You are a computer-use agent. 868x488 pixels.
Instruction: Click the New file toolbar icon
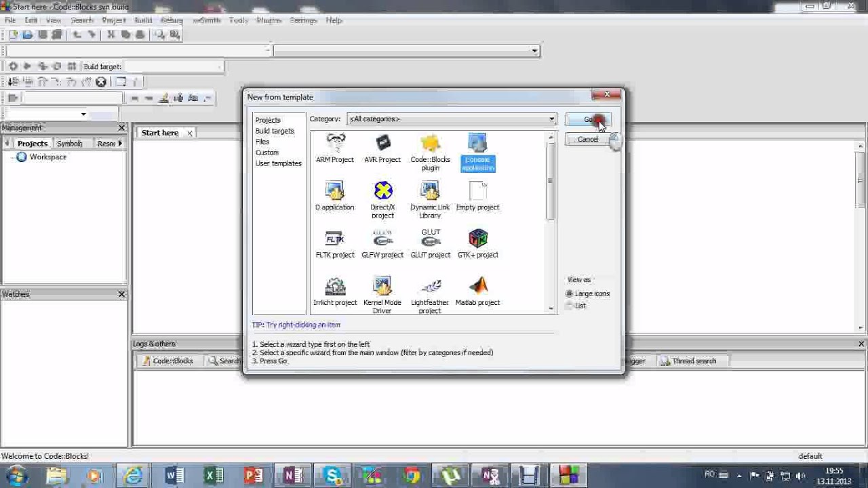point(14,35)
